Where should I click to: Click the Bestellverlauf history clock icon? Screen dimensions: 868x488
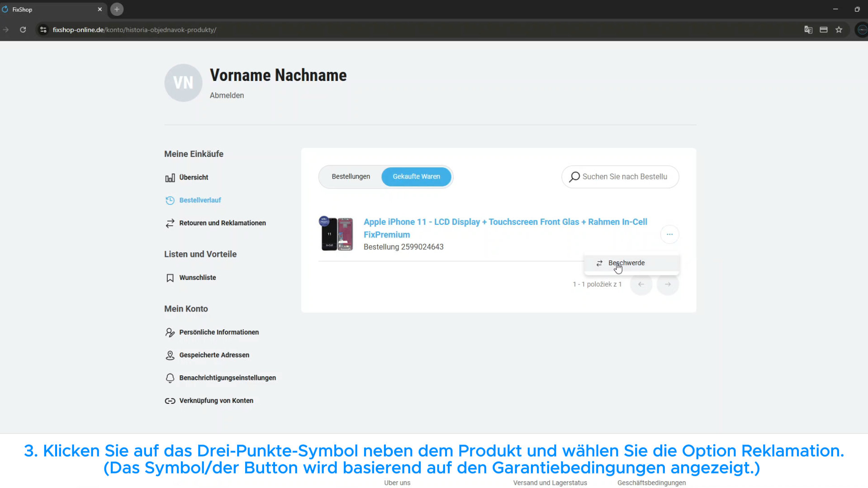pyautogui.click(x=170, y=200)
